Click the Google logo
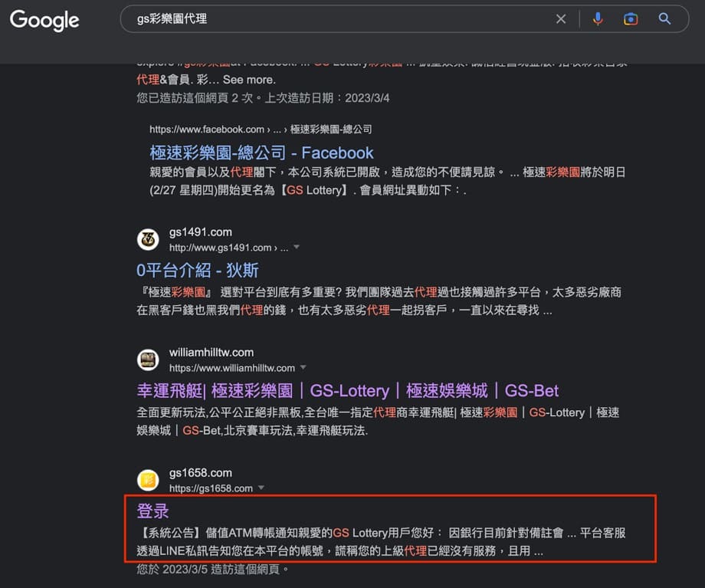 44,20
